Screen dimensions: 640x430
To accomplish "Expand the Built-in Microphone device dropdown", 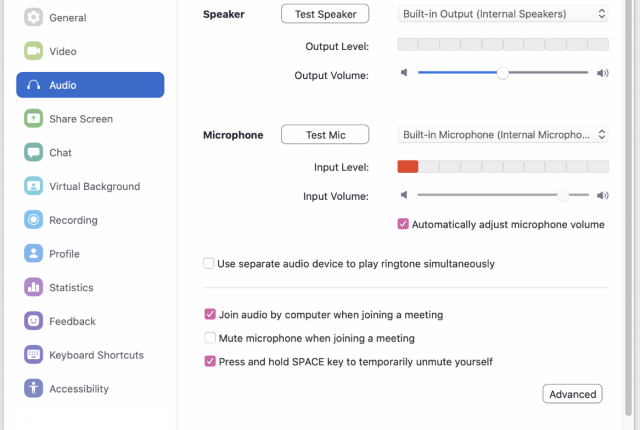I will click(x=503, y=135).
